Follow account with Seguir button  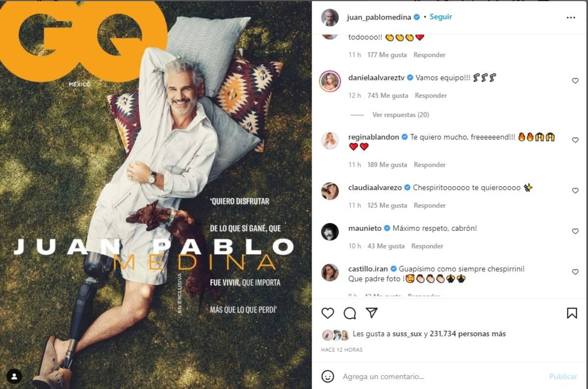point(441,17)
